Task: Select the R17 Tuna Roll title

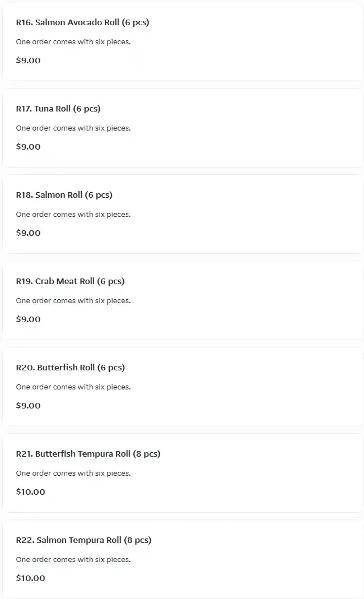Action: tap(58, 109)
